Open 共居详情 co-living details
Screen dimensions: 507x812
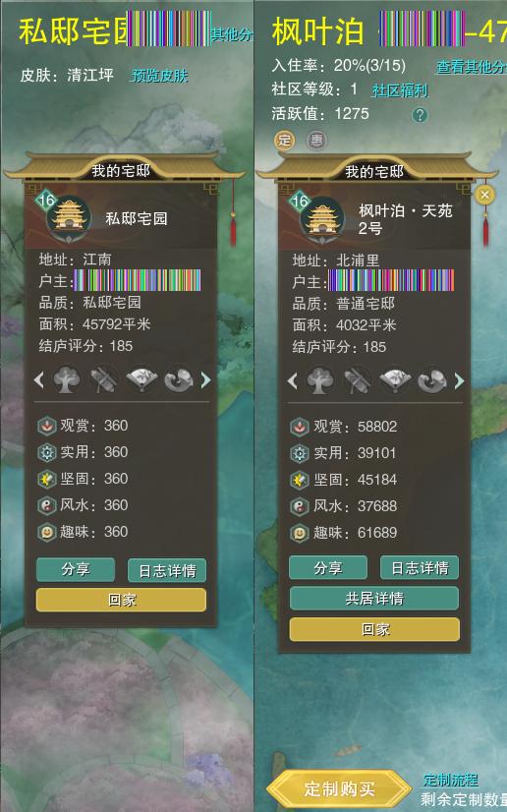374,598
